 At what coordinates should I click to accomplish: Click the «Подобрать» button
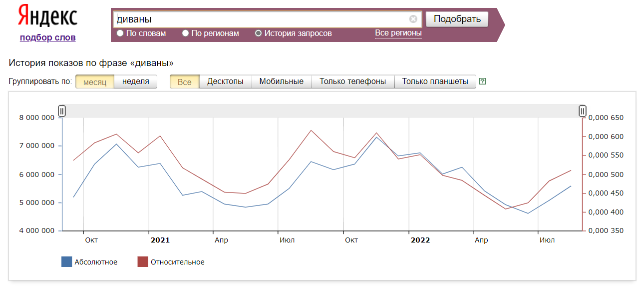[x=457, y=19]
